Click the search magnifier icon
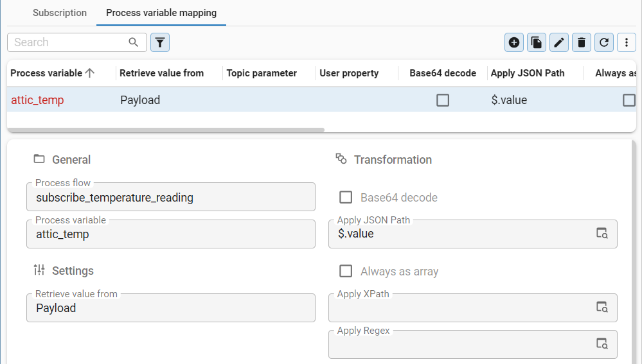This screenshot has height=364, width=642. pos(134,42)
